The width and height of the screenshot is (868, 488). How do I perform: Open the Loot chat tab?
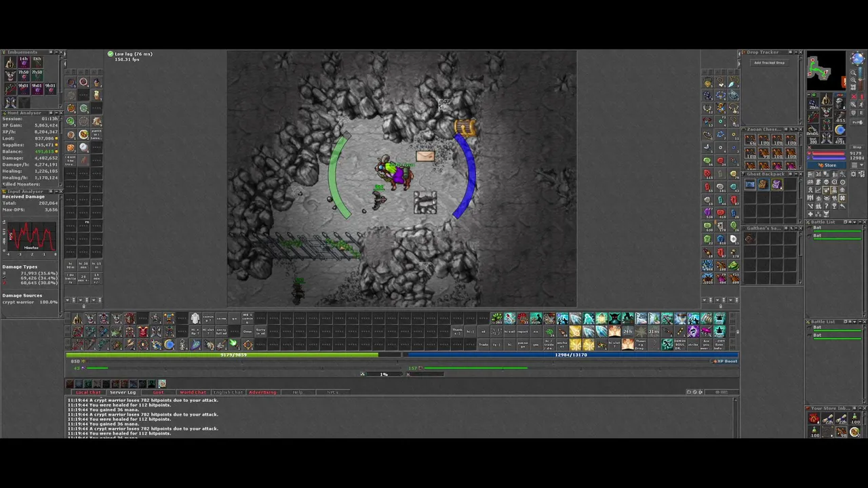(x=158, y=392)
